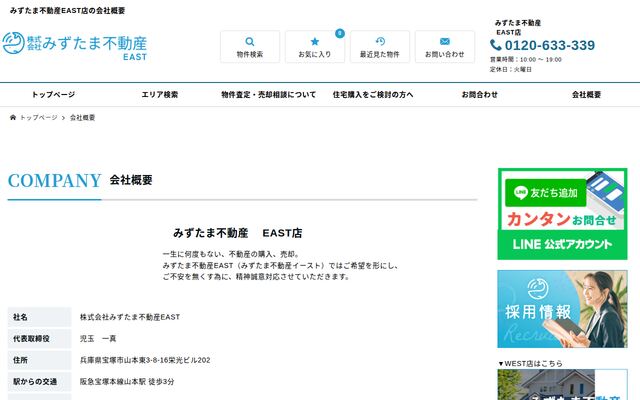This screenshot has width=640, height=400.
Task: Select the representative name 児玉 一真
Action: tap(98, 339)
